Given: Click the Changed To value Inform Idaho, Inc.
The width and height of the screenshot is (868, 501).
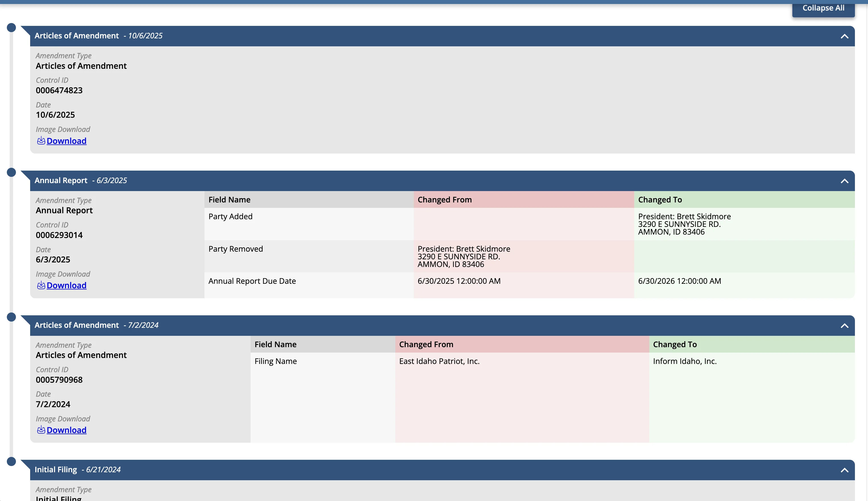Looking at the screenshot, I should point(685,361).
